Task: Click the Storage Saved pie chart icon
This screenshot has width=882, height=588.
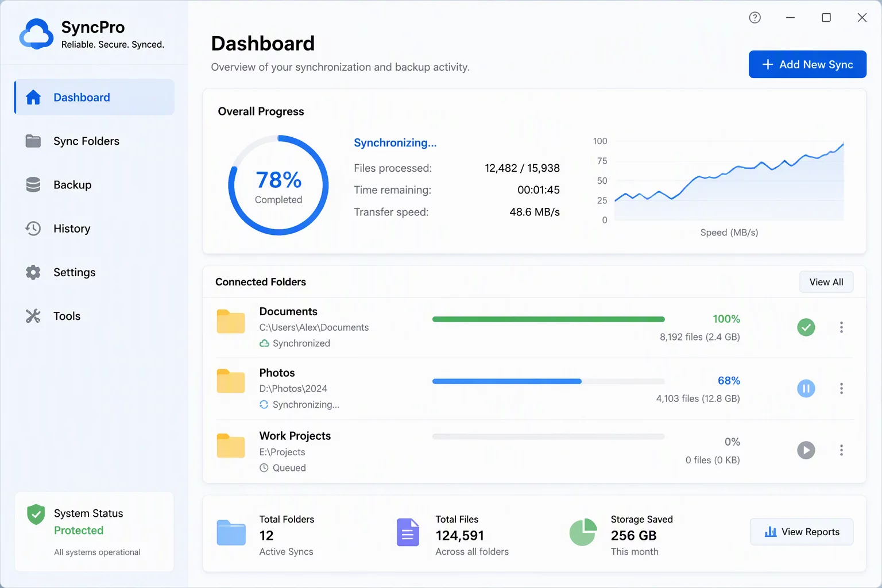Action: (x=583, y=532)
